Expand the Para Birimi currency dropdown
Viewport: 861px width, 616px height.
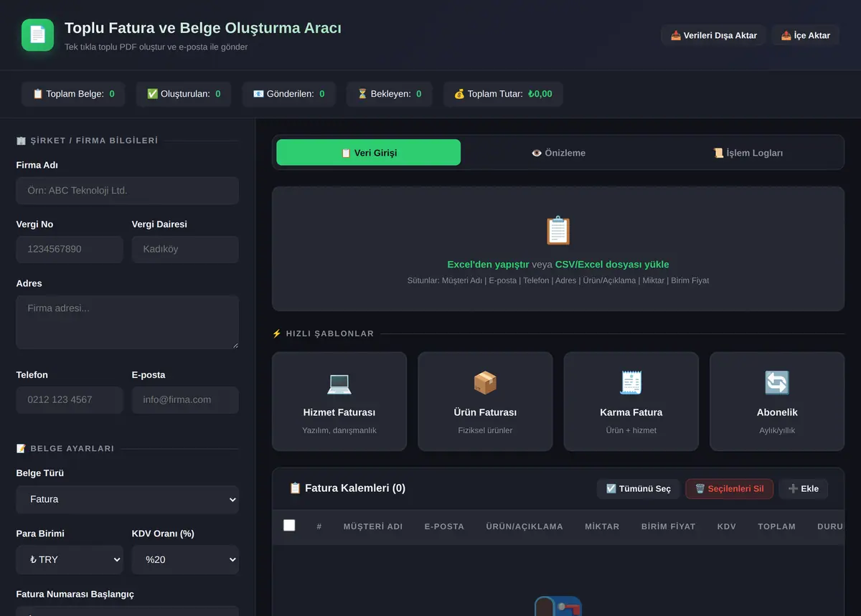[70, 559]
